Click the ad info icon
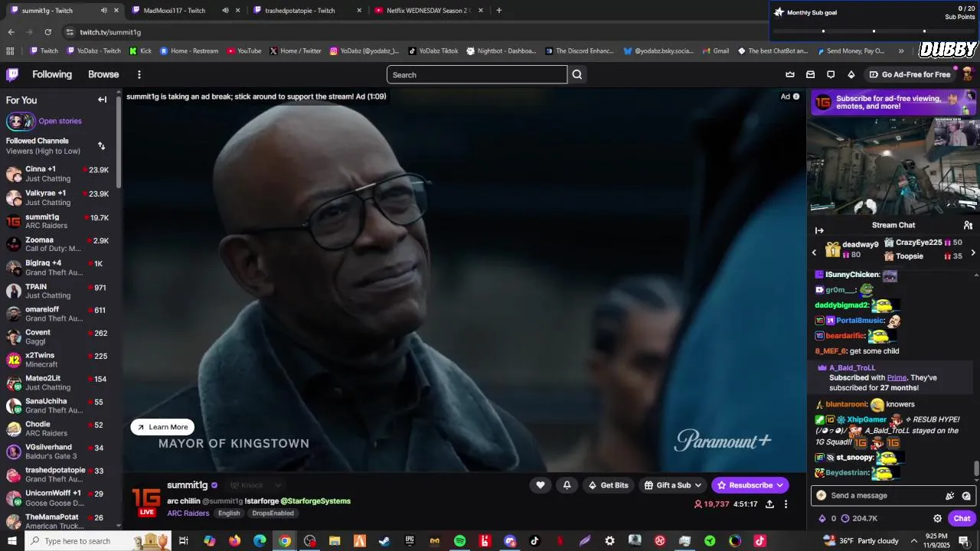Image resolution: width=980 pixels, height=551 pixels. pyautogui.click(x=796, y=96)
